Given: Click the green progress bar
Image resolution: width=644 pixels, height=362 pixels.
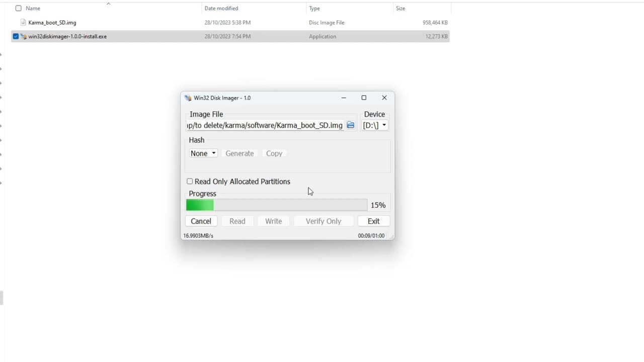Looking at the screenshot, I should pyautogui.click(x=276, y=205).
